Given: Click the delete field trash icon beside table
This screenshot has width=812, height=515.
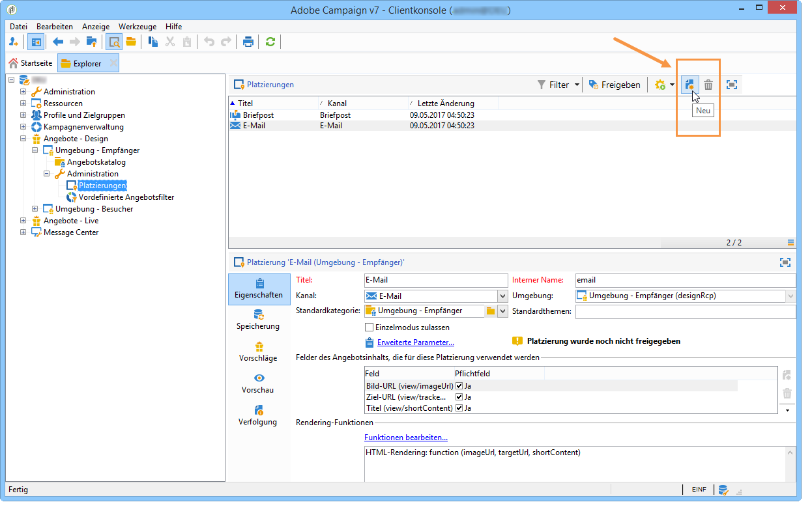Looking at the screenshot, I should (787, 393).
